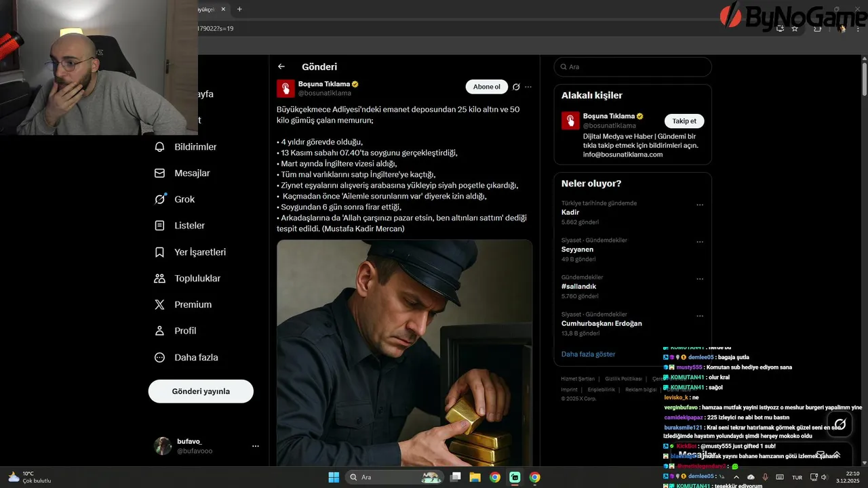The width and height of the screenshot is (868, 488).
Task: Click the Grok explain icon on the post
Action: click(516, 87)
